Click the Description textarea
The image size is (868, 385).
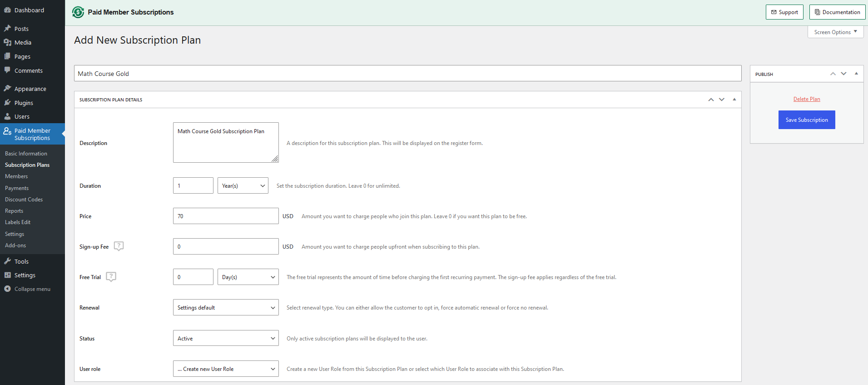pos(226,142)
